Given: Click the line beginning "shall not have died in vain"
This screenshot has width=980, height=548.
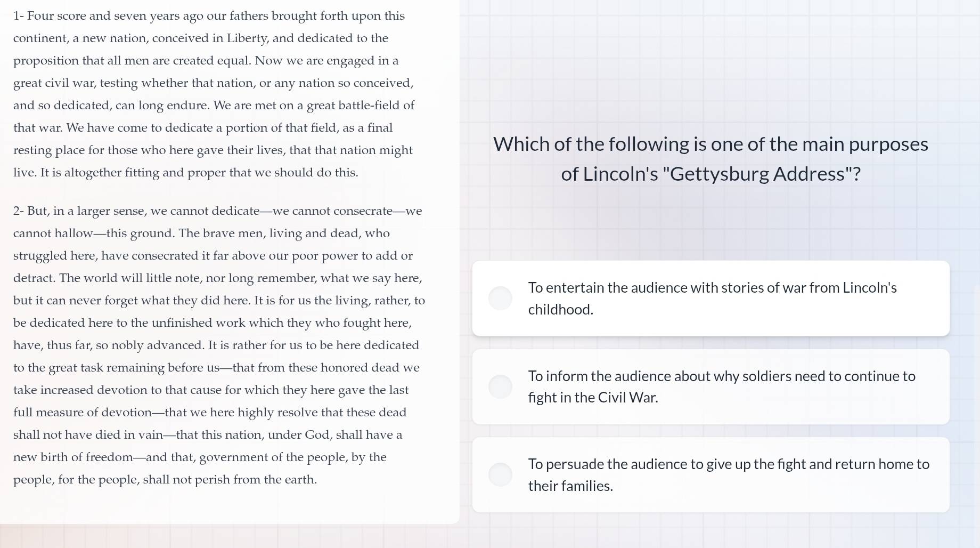Looking at the screenshot, I should coord(207,435).
